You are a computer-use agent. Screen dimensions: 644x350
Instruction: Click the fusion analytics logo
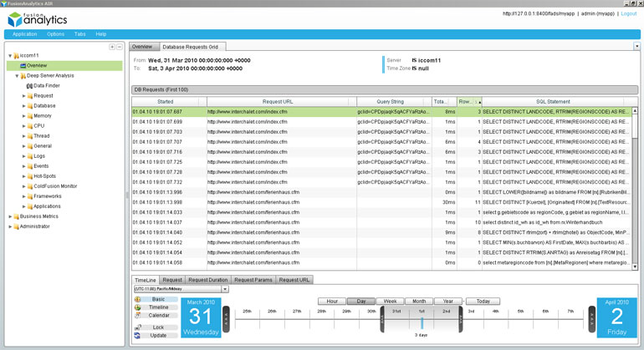pos(38,19)
